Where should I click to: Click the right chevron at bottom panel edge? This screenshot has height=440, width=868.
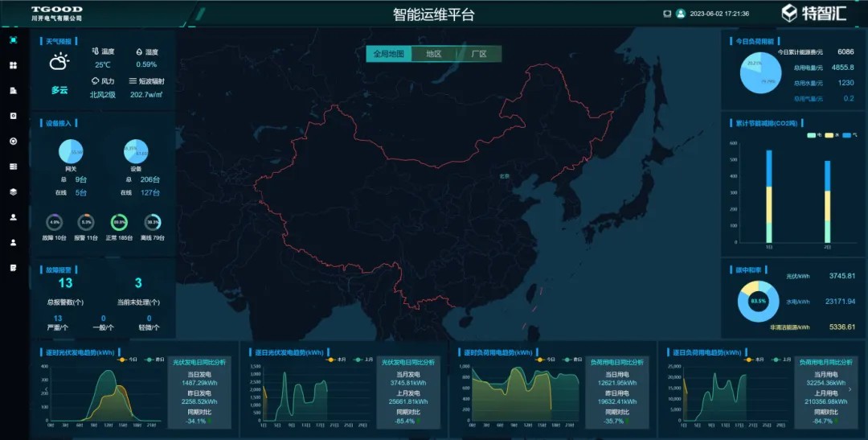click(851, 389)
